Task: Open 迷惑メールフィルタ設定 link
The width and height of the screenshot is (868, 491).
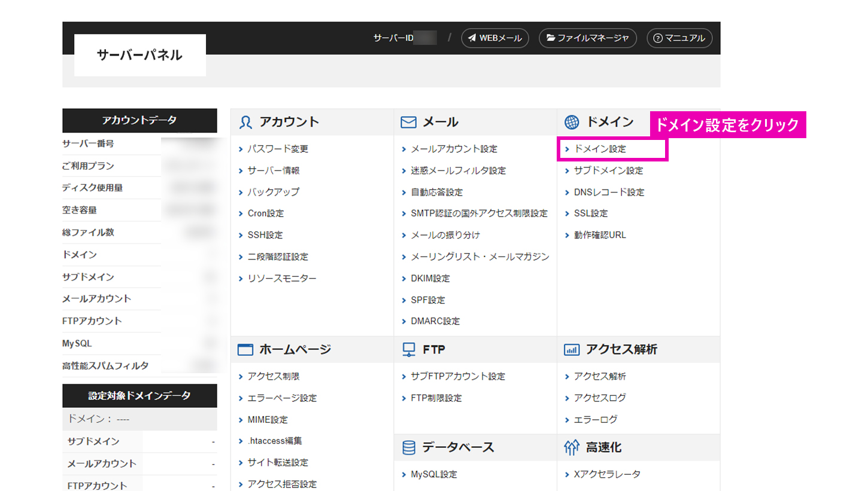Action: coord(458,170)
